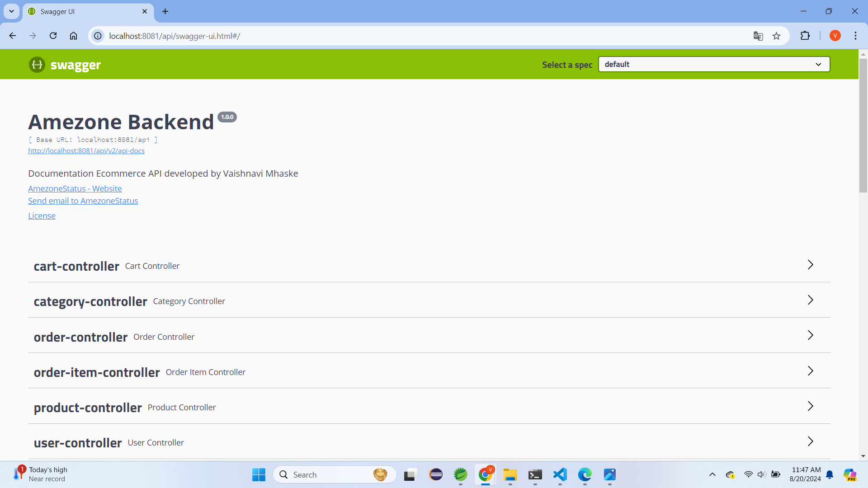Open the Select a spec dropdown
The image size is (868, 488).
click(714, 64)
